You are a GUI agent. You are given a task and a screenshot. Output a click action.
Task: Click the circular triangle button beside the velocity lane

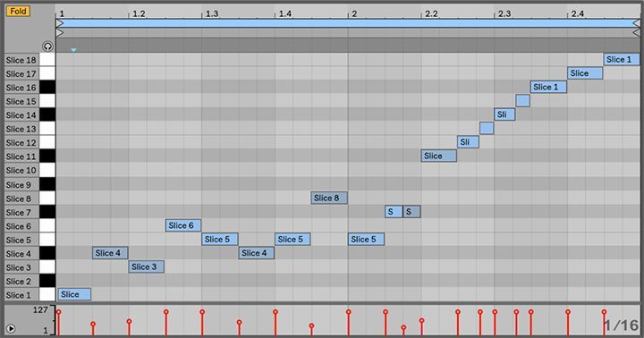[x=11, y=328]
